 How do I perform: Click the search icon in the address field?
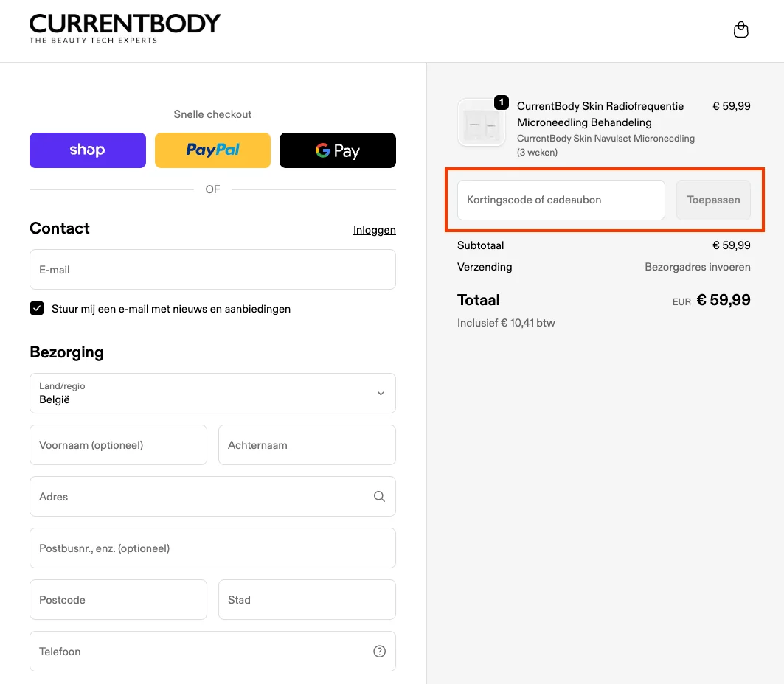tap(379, 496)
